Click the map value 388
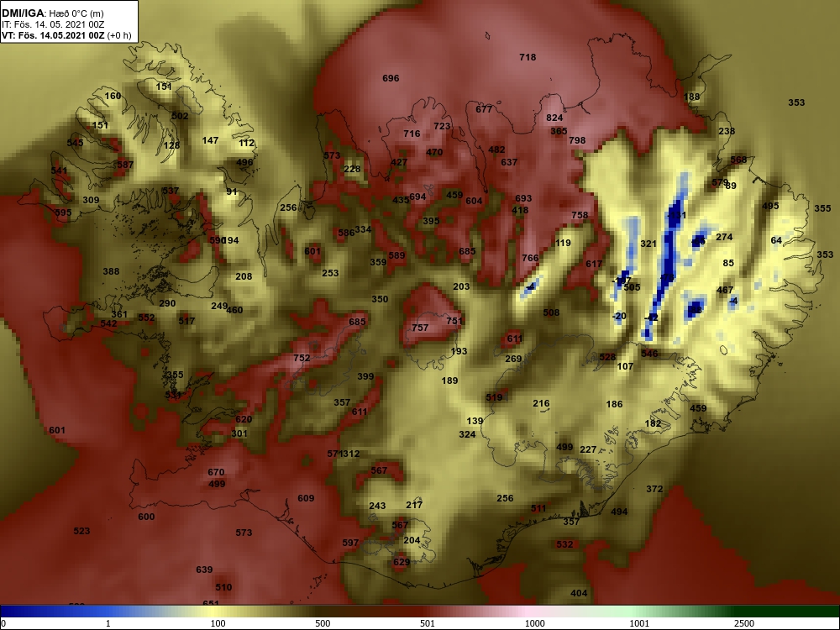 pyautogui.click(x=111, y=271)
